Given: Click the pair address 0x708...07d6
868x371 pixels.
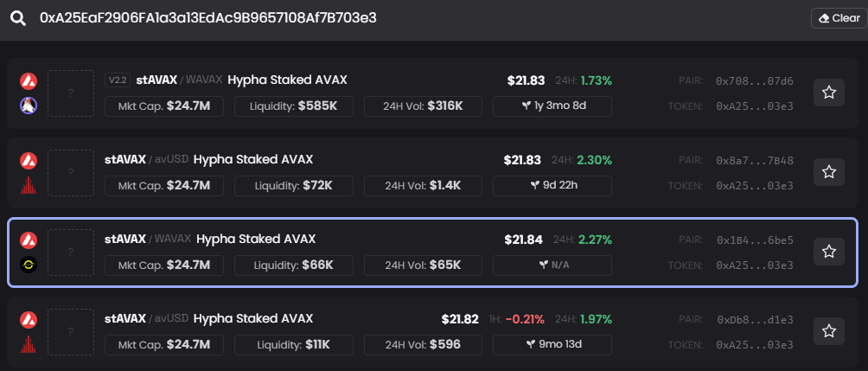Looking at the screenshot, I should (x=754, y=81).
